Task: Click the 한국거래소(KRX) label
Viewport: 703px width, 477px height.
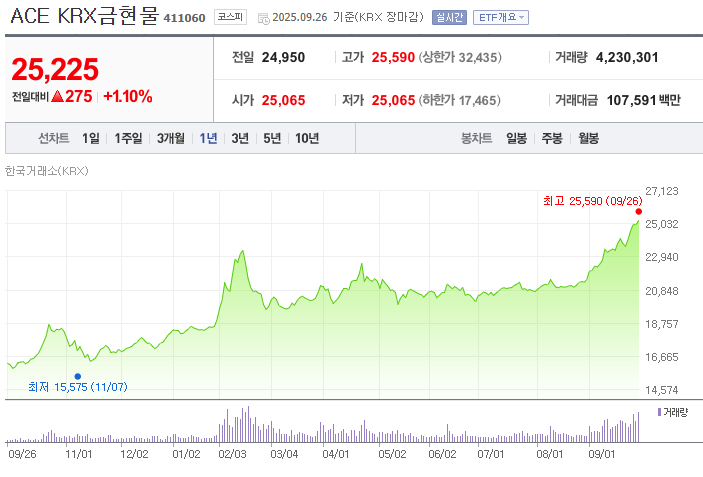Action: point(47,171)
